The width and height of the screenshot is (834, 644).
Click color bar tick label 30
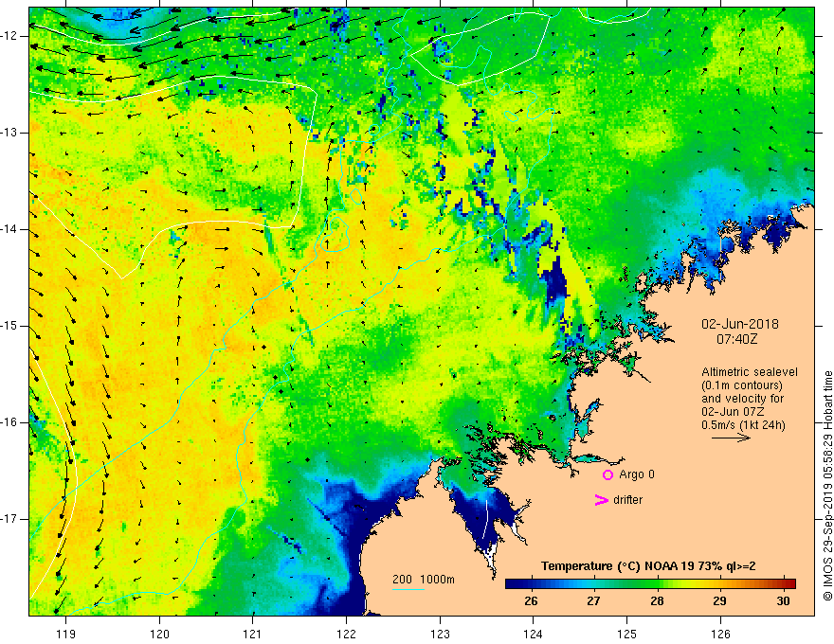(783, 601)
